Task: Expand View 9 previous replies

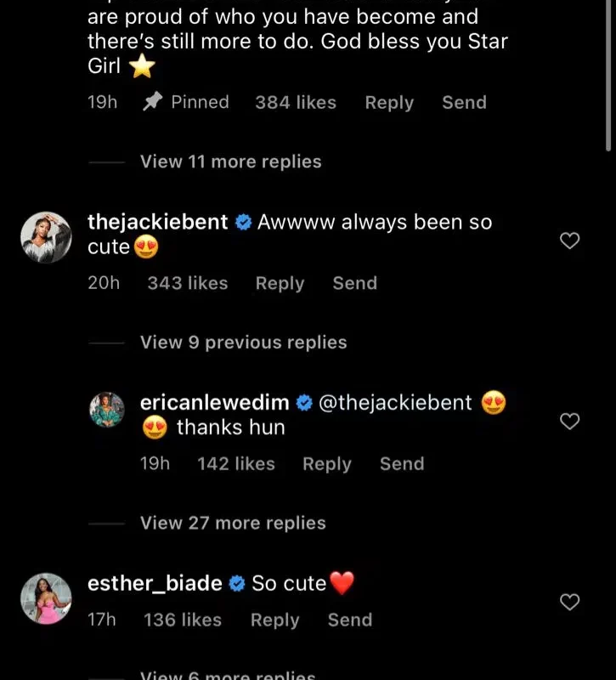Action: coord(243,343)
